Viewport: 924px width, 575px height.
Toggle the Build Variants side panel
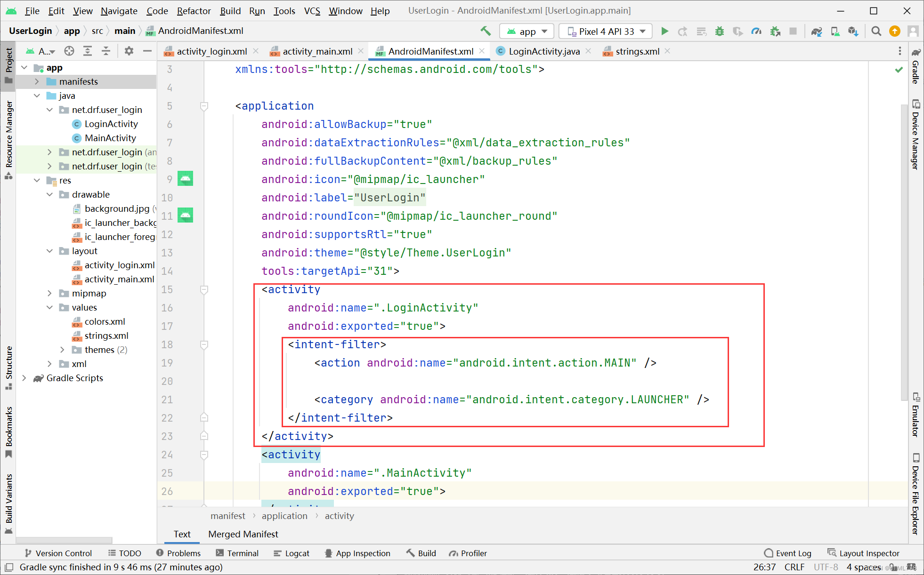click(9, 503)
